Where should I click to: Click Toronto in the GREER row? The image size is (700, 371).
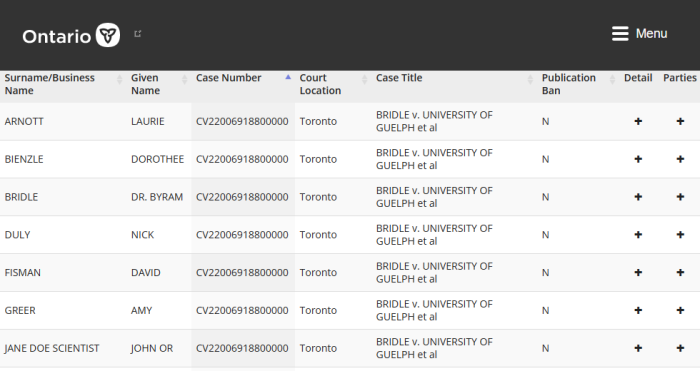318,310
